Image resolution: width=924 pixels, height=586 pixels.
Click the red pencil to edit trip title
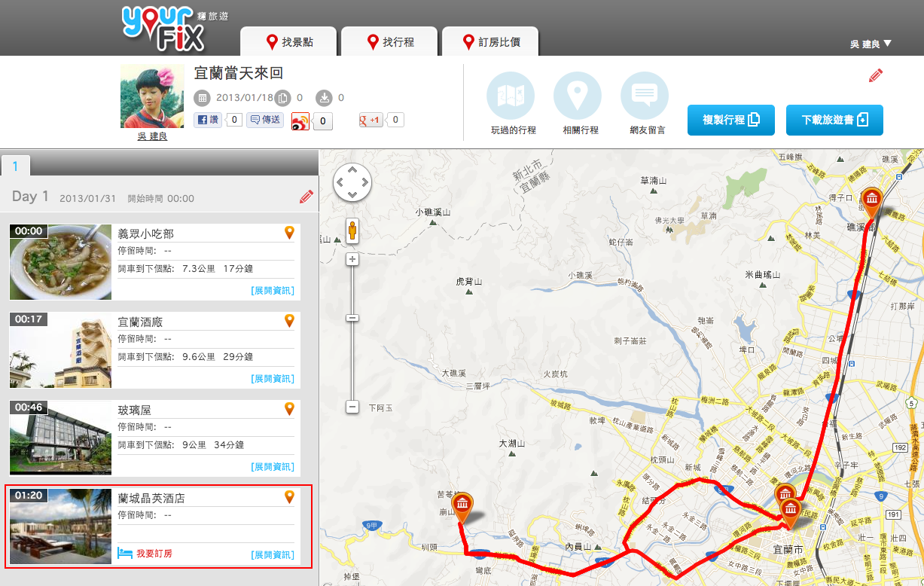(x=875, y=75)
